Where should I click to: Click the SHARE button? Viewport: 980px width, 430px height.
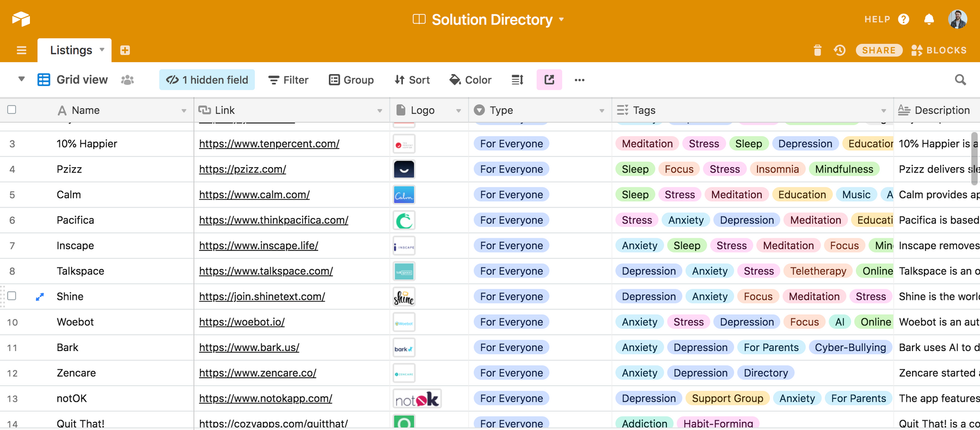(878, 50)
